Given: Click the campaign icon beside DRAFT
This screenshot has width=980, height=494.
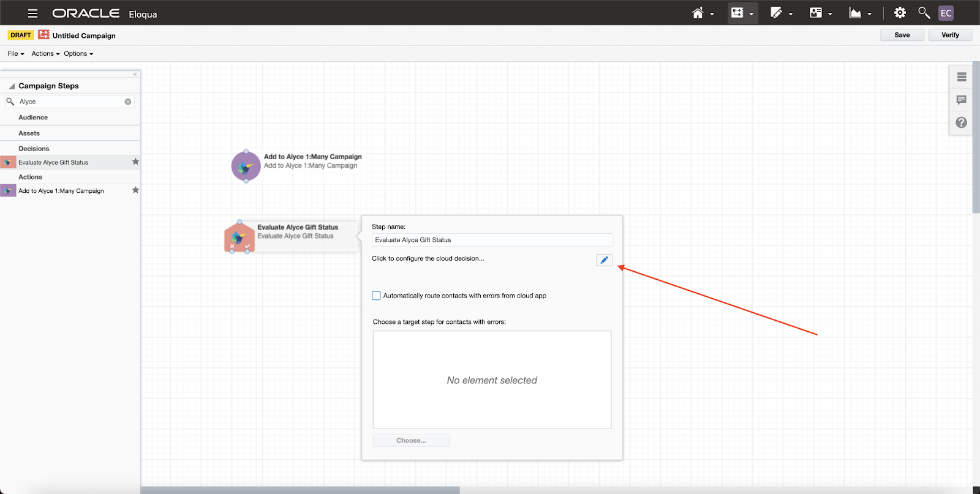Looking at the screenshot, I should 43,35.
